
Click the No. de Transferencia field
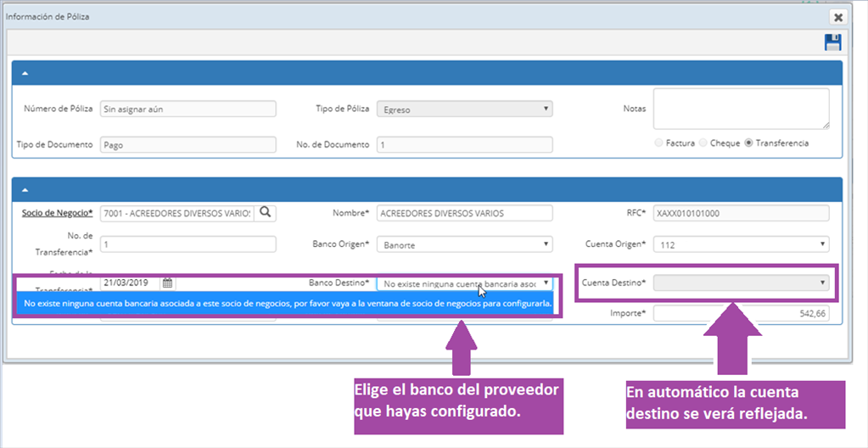tap(188, 244)
